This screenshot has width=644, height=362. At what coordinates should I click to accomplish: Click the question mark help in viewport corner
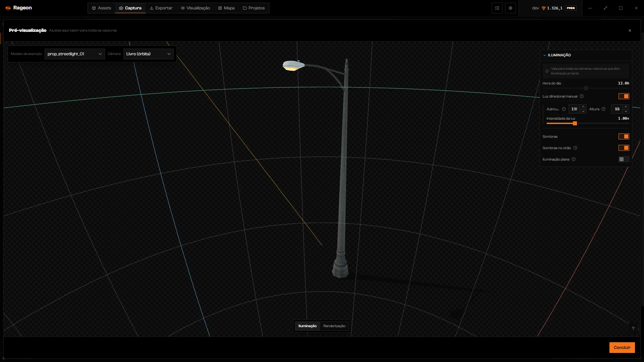pyautogui.click(x=633, y=328)
